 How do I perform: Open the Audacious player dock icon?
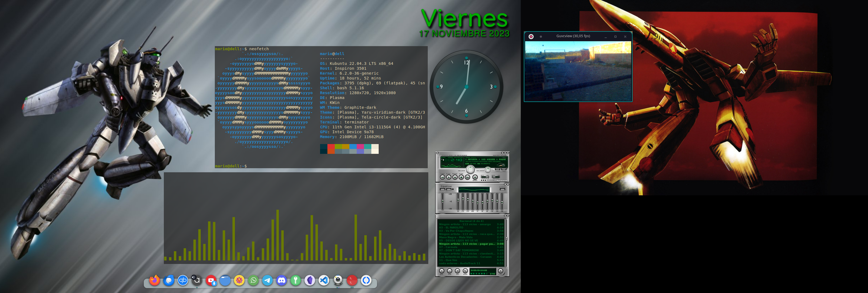tap(197, 280)
